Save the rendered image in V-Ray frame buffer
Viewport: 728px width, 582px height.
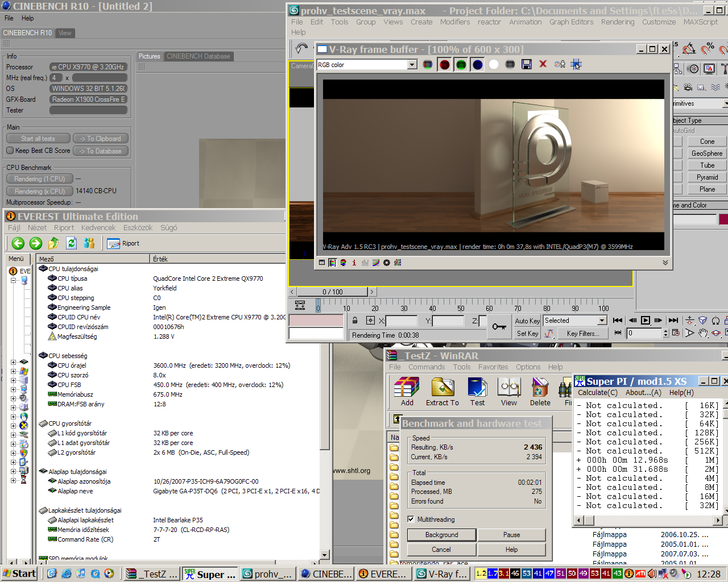(x=527, y=64)
